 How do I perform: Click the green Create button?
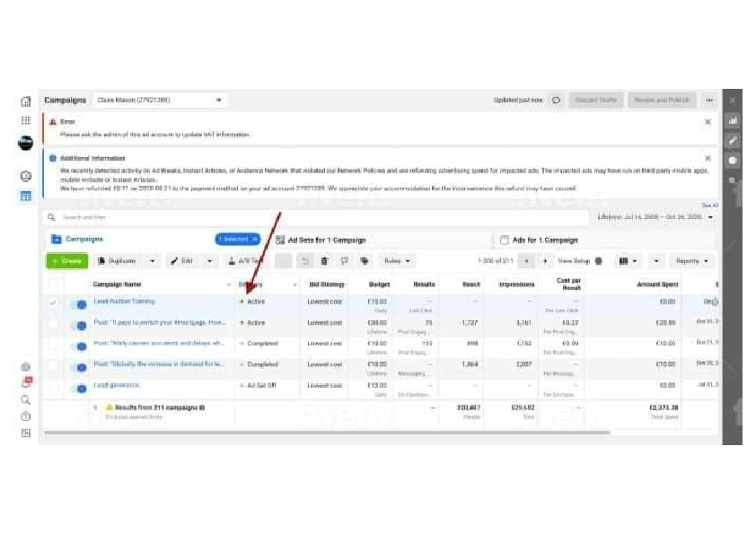pos(67,261)
